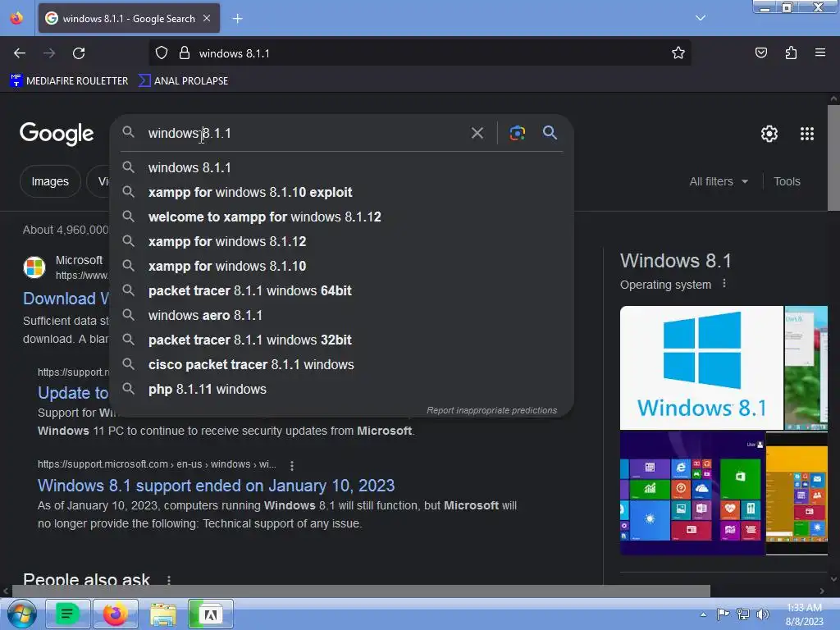Image resolution: width=840 pixels, height=630 pixels.
Task: Show hidden tray icons arrow
Action: (703, 614)
